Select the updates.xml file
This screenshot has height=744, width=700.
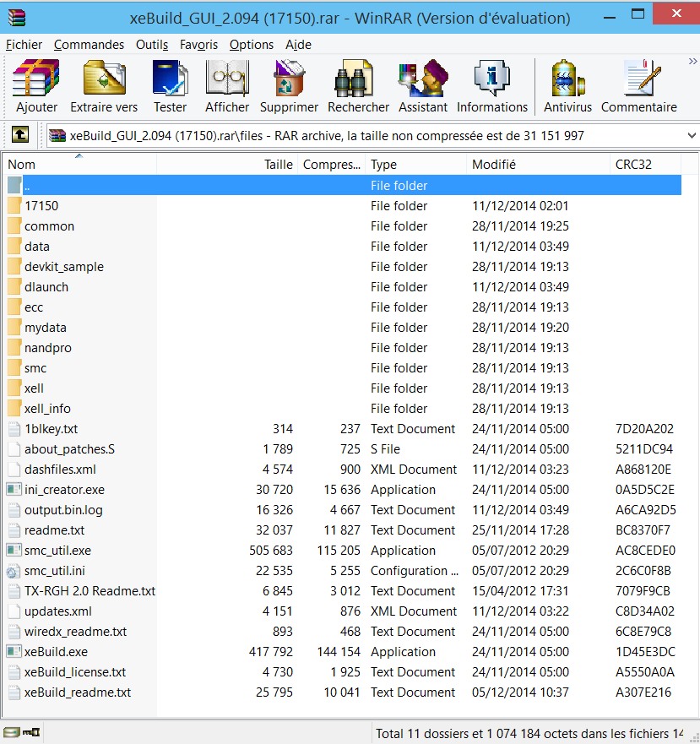pos(58,611)
